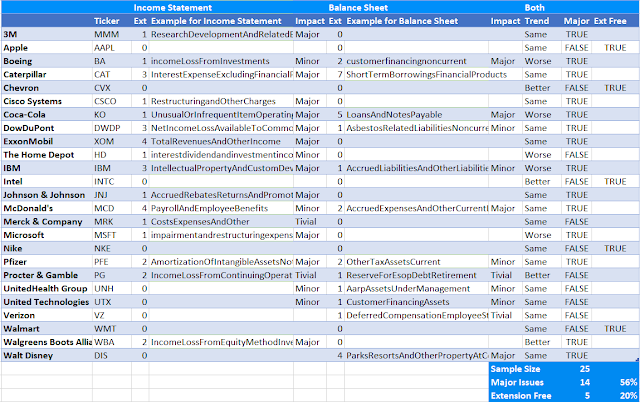Click the Income Statement group header
This screenshot has height=402, width=640.
[173, 7]
